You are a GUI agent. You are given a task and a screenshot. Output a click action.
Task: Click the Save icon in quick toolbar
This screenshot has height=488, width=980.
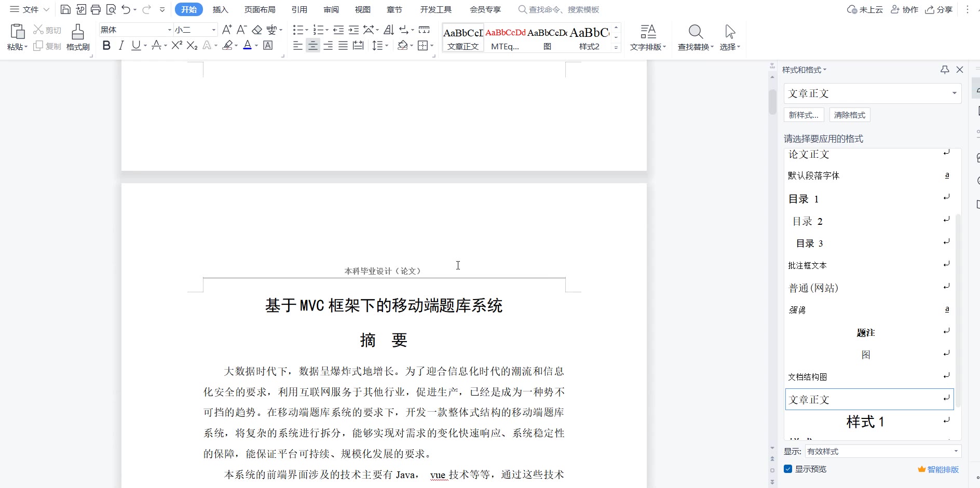pos(65,9)
